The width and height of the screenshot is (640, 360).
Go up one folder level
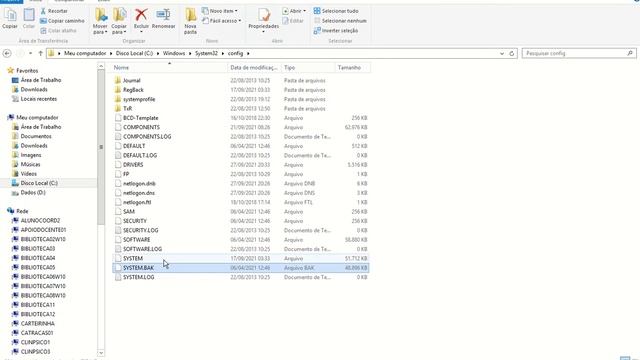point(40,53)
